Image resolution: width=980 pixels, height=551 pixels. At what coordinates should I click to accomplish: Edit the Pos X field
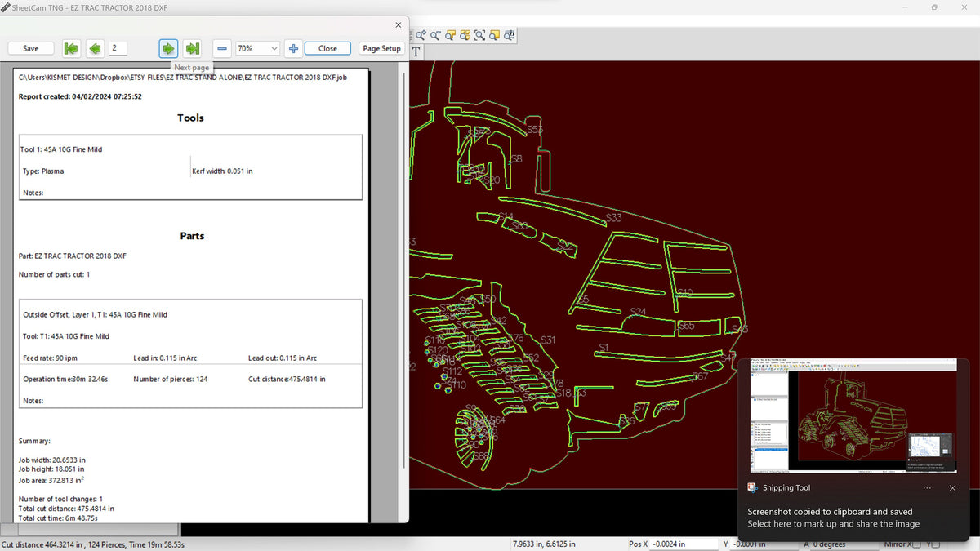pos(684,544)
